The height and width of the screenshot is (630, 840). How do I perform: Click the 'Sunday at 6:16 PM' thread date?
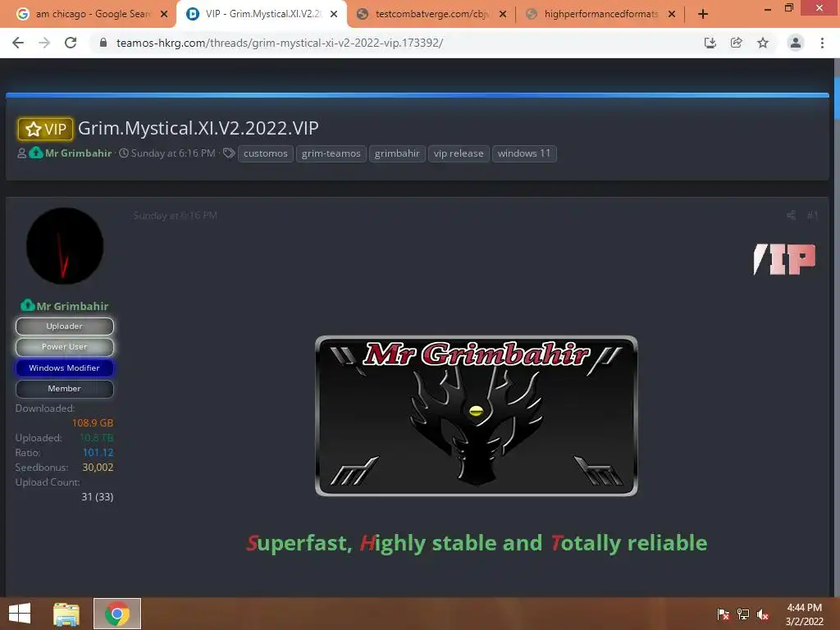click(173, 153)
